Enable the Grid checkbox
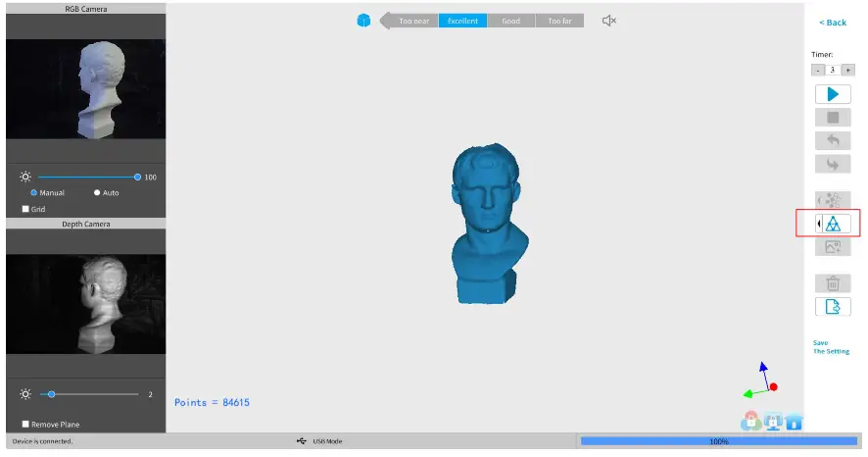868x457 pixels. pos(25,209)
